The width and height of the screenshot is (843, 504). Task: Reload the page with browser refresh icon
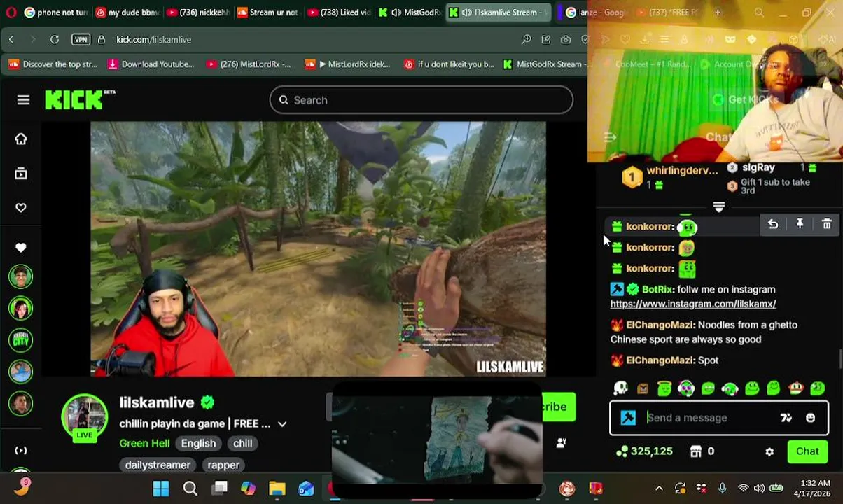click(x=54, y=40)
